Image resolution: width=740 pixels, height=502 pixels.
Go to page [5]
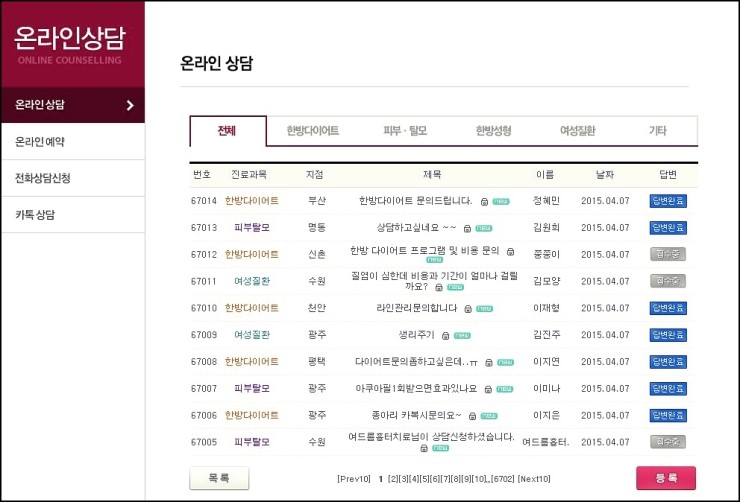[x=424, y=479]
